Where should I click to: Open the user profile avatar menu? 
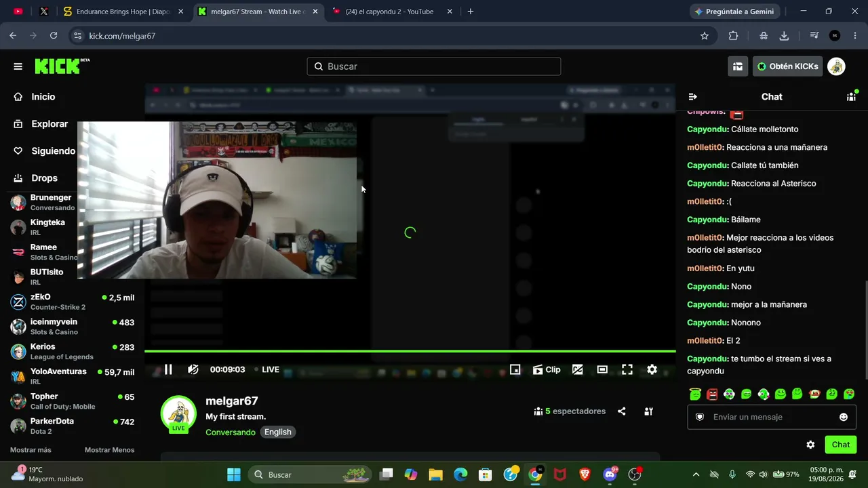point(836,66)
